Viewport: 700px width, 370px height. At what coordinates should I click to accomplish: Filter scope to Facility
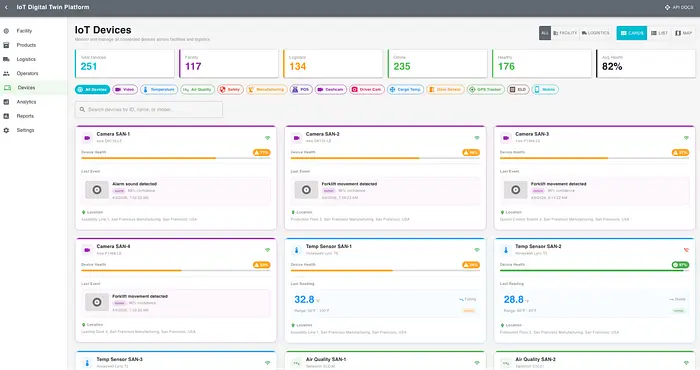click(565, 33)
